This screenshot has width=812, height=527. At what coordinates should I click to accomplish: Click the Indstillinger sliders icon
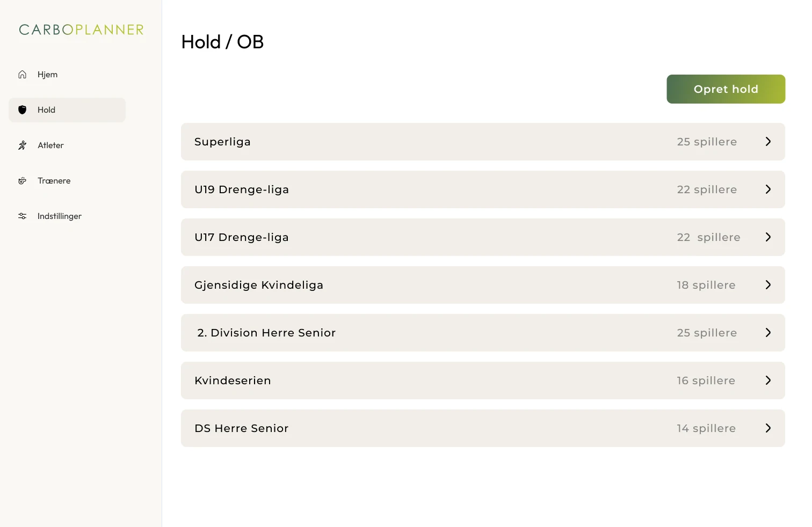22,216
